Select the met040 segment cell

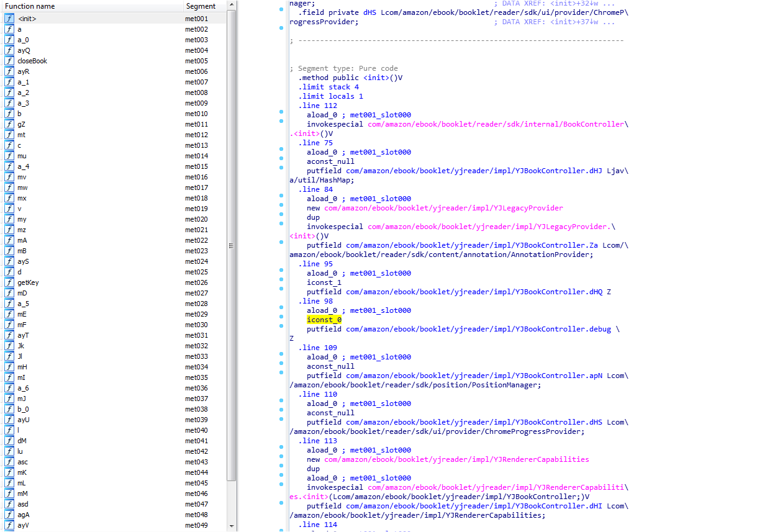tap(196, 430)
